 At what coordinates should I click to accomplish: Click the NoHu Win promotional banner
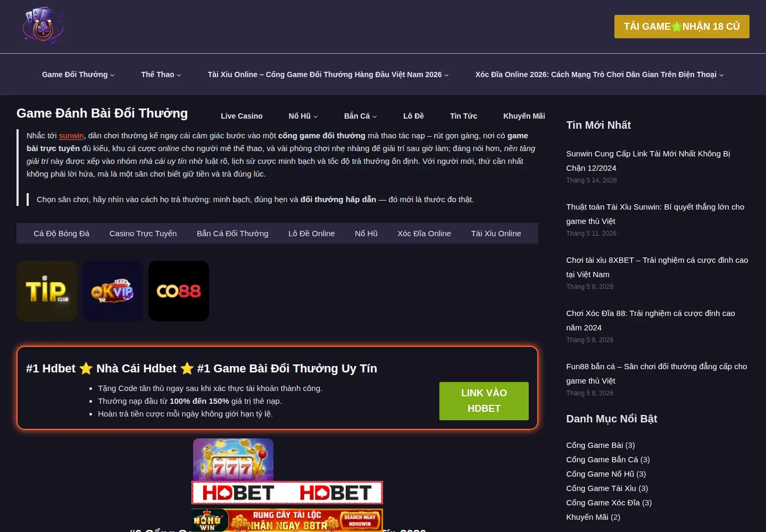[287, 520]
